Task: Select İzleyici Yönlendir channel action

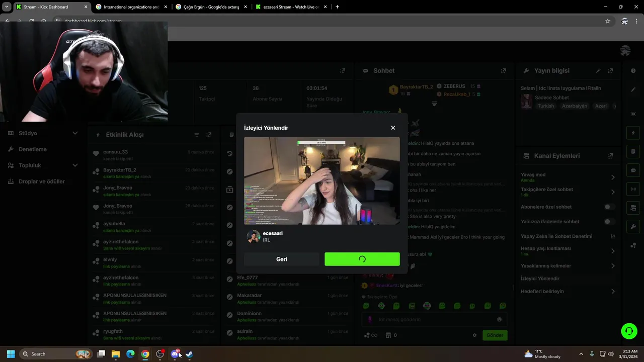Action: [540, 279]
